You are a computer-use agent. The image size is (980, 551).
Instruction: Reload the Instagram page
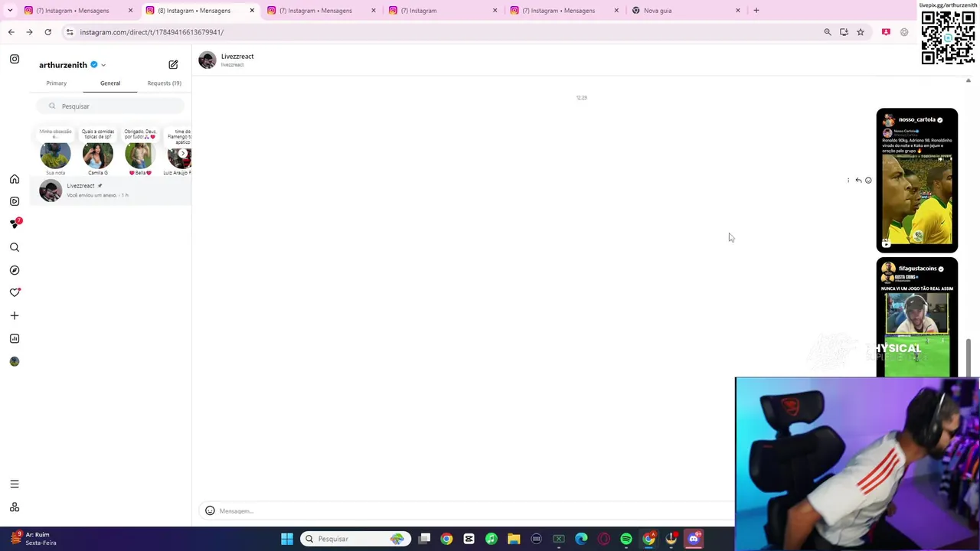47,32
